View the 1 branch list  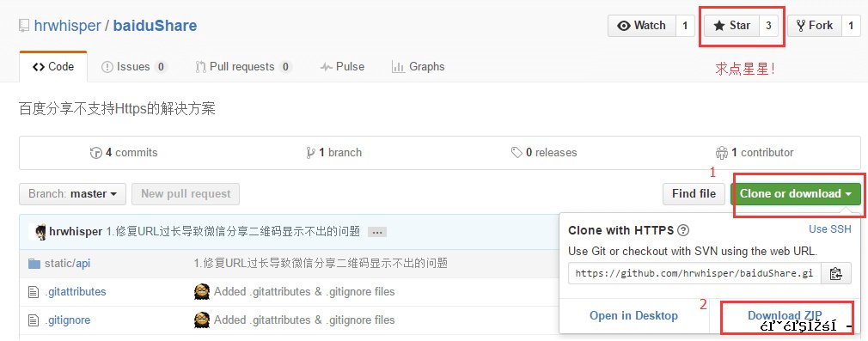click(x=333, y=152)
